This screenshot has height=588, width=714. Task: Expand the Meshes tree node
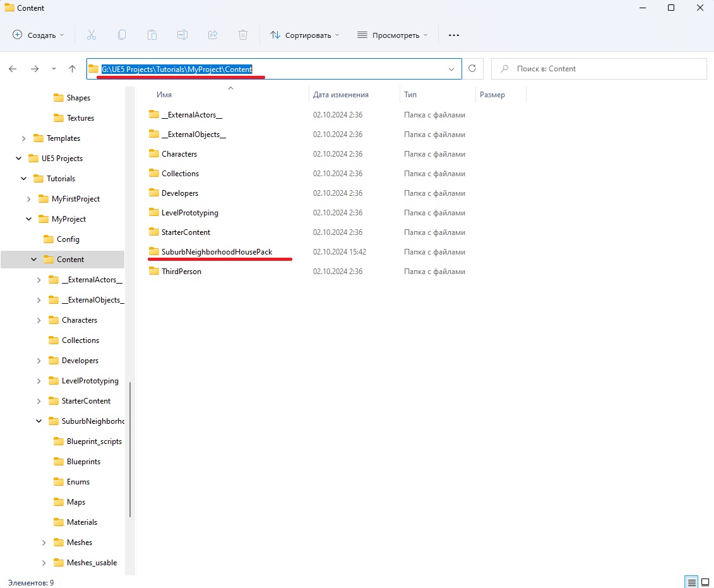coord(44,543)
